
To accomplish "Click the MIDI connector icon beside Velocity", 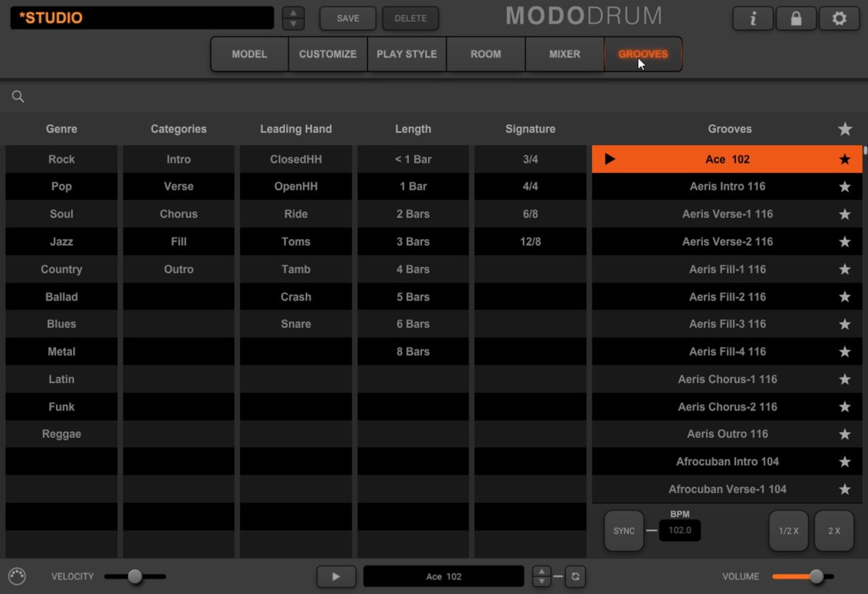I will [17, 576].
